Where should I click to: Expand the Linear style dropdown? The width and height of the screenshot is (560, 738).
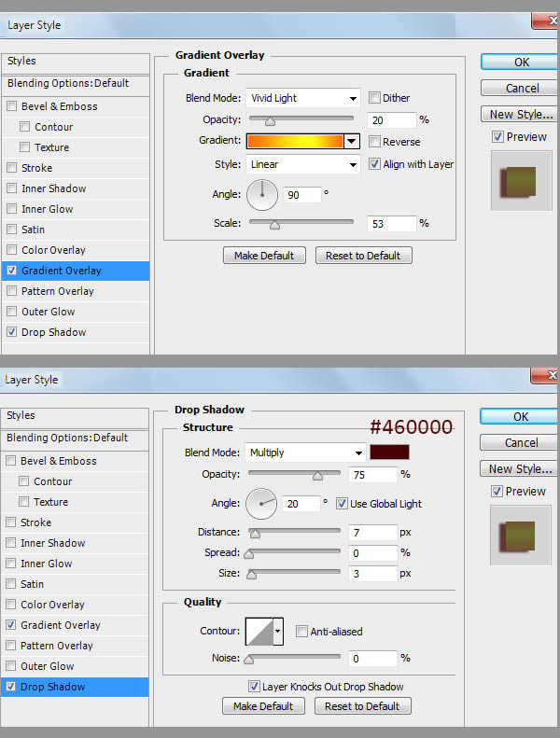tap(302, 164)
